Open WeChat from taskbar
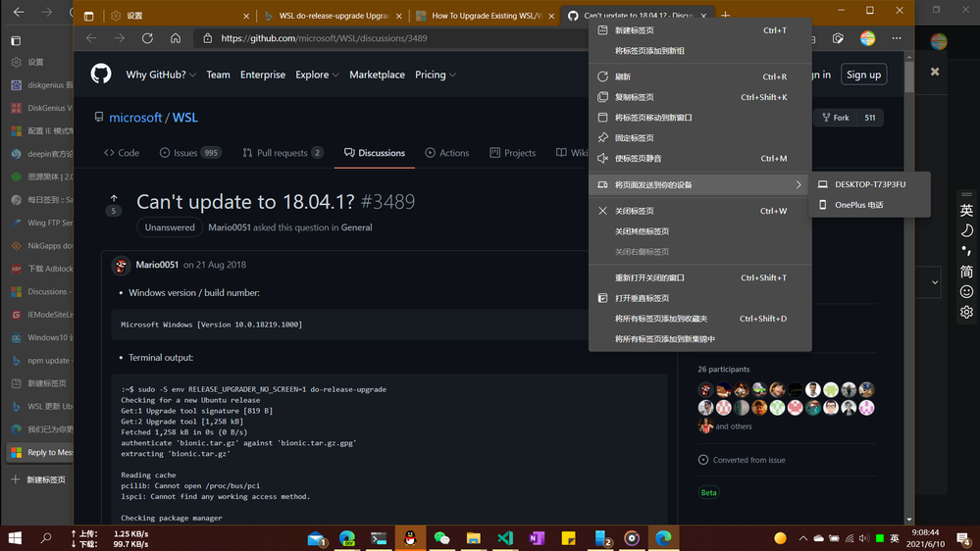The image size is (980, 551). click(x=441, y=538)
